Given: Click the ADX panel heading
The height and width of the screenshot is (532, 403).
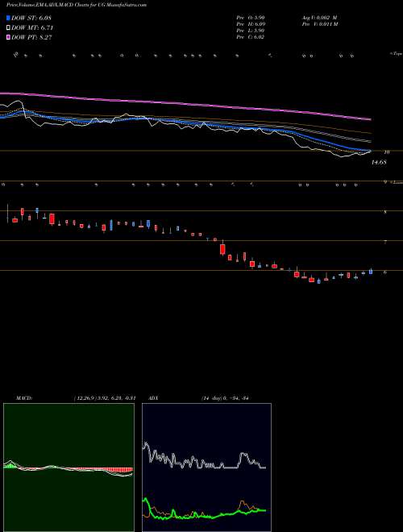Looking at the screenshot, I should click(x=154, y=398).
